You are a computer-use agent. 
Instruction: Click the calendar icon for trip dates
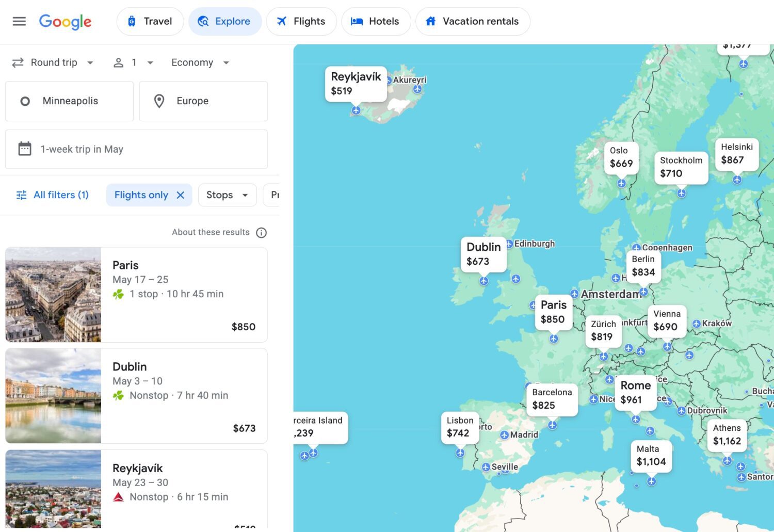pyautogui.click(x=24, y=149)
